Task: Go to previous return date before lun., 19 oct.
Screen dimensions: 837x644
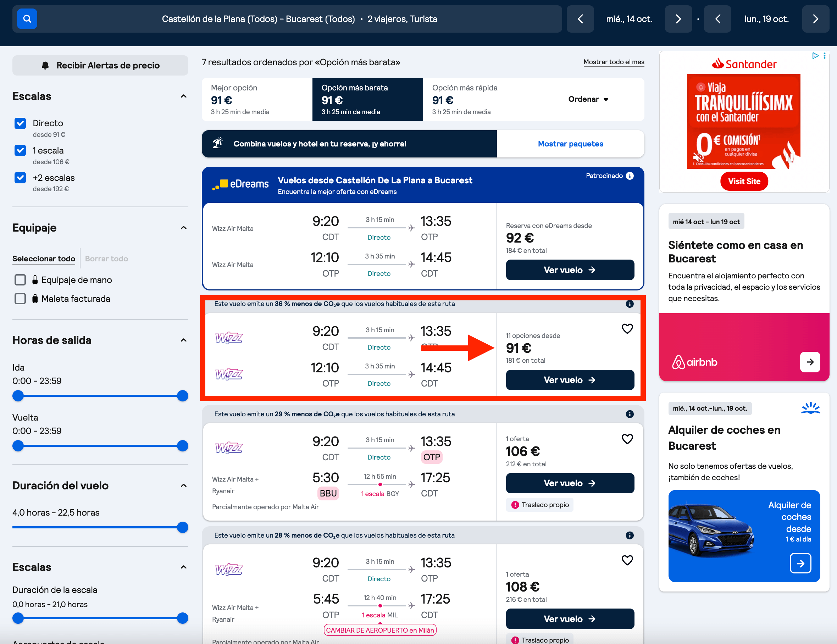Action: [717, 19]
